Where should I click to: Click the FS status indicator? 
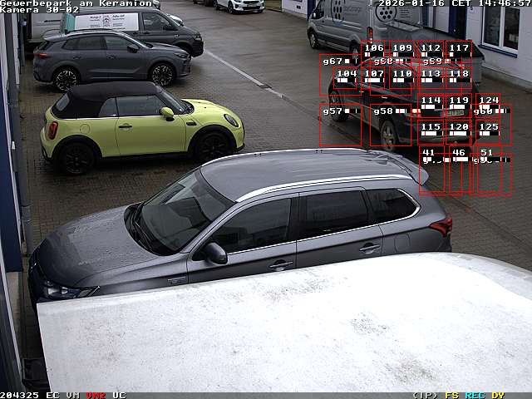(x=452, y=395)
